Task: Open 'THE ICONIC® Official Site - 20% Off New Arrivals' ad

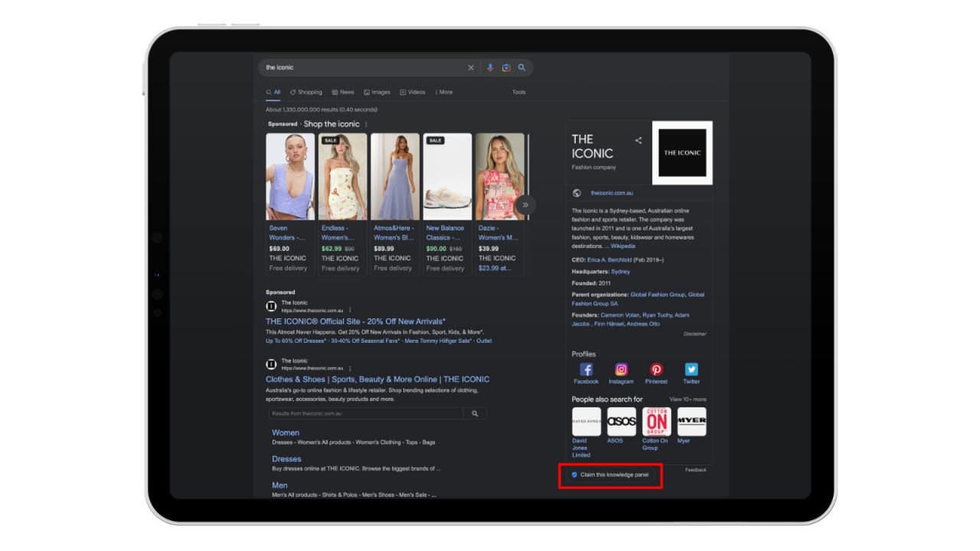Action: pos(355,321)
